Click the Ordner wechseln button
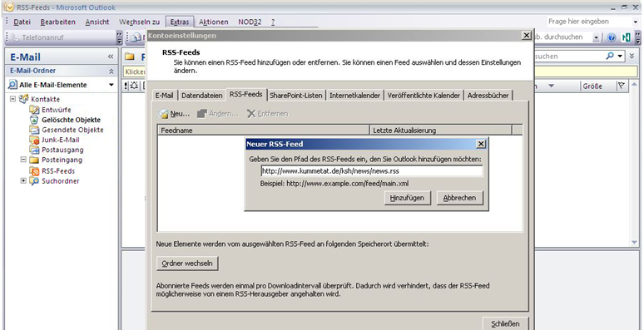 pyautogui.click(x=187, y=264)
